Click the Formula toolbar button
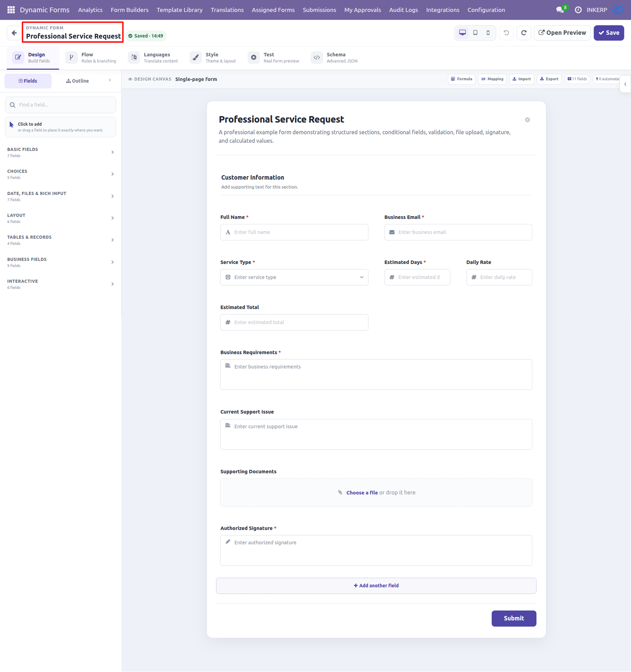631x672 pixels. point(462,79)
